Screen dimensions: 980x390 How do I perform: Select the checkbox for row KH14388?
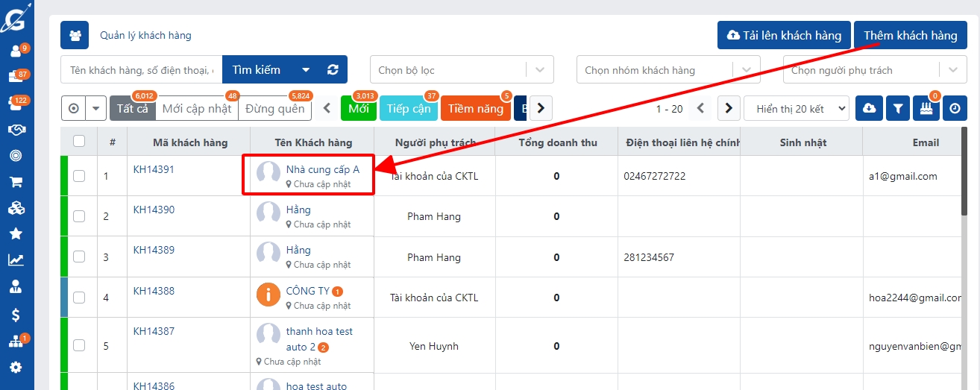[x=79, y=298]
